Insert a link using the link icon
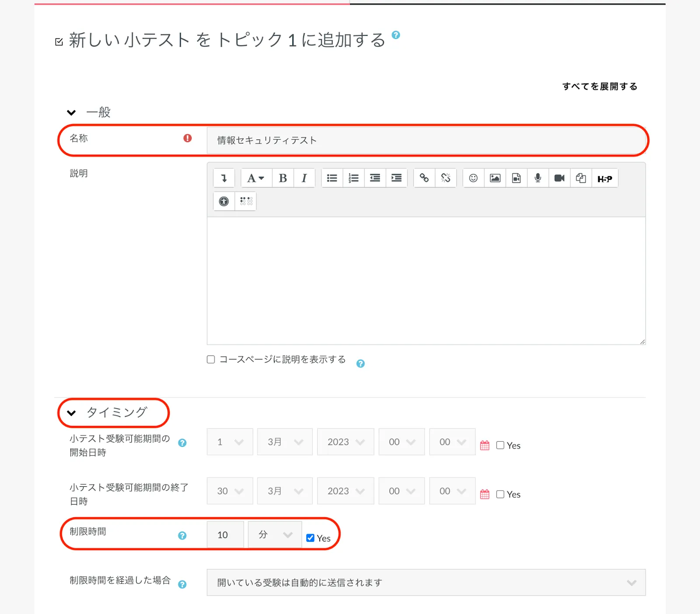 click(424, 178)
